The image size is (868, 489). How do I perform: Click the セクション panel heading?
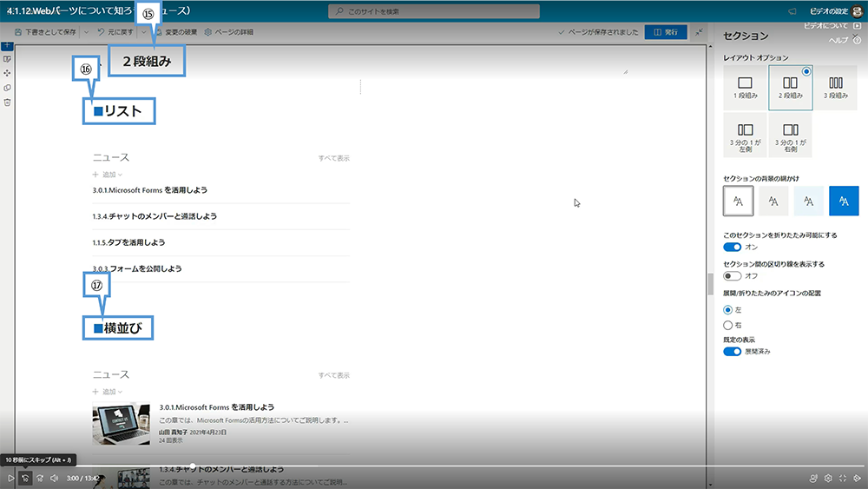coord(746,36)
